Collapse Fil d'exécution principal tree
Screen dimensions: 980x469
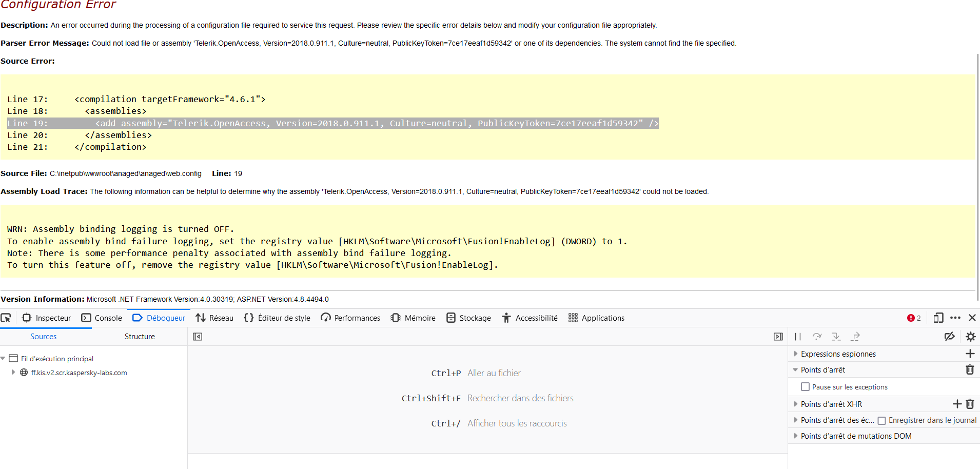(3, 359)
